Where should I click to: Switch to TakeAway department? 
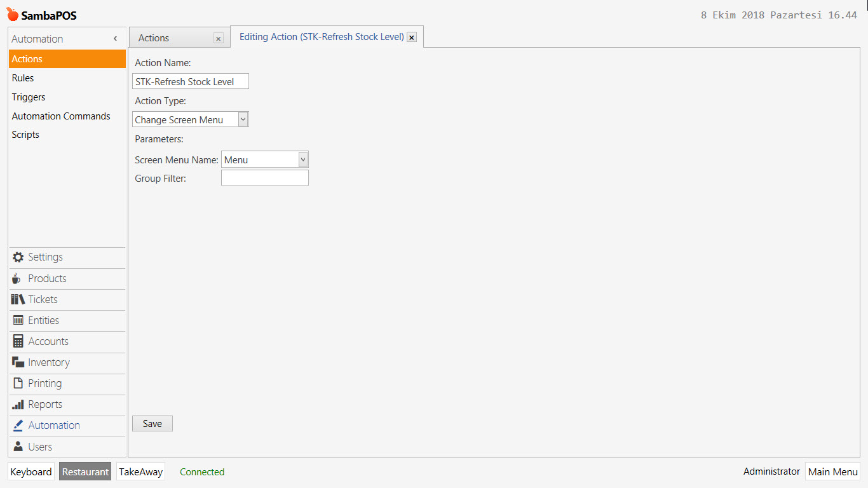pyautogui.click(x=141, y=471)
